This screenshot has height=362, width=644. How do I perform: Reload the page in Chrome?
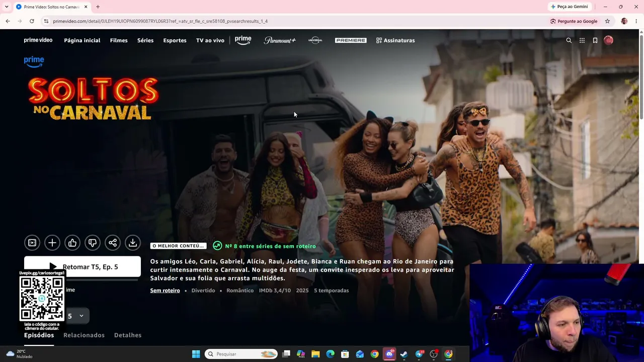coord(32,21)
